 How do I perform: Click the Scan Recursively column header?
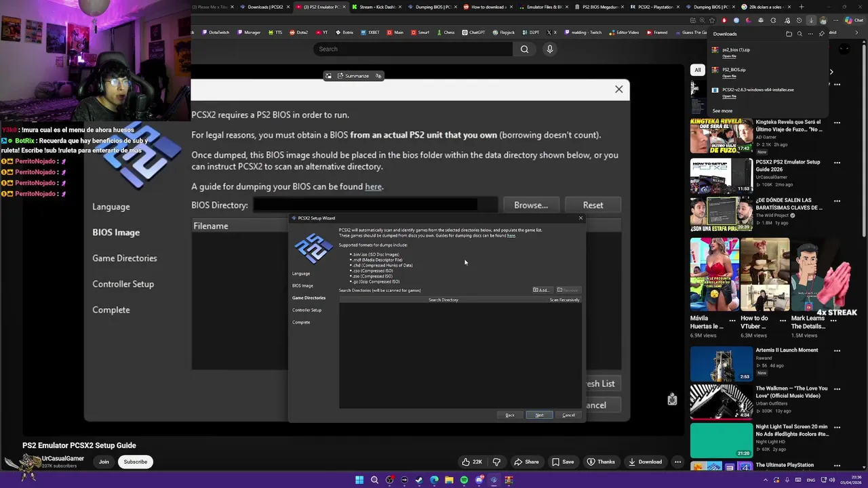[564, 300]
